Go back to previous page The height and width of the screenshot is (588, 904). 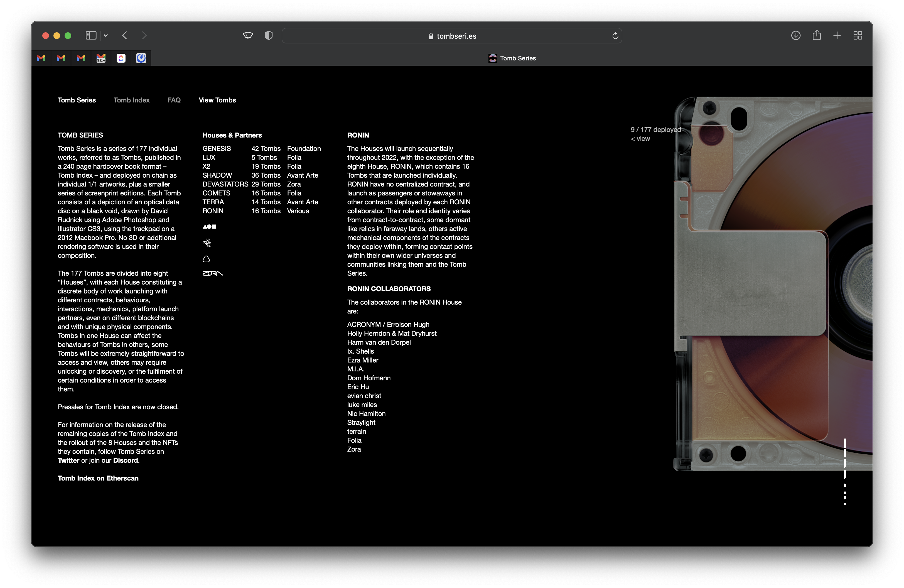click(125, 35)
